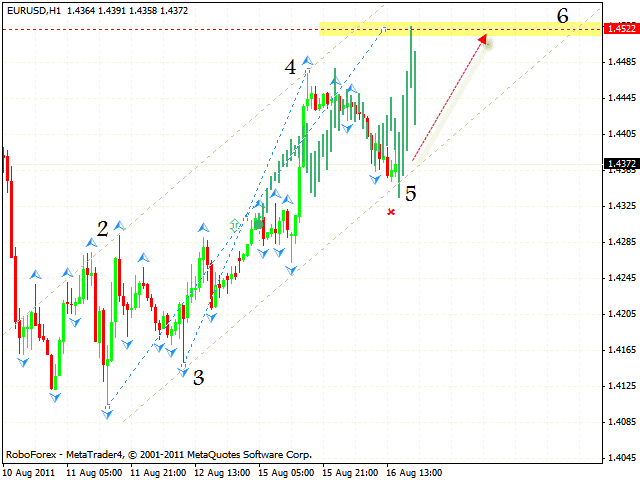Screen dimensions: 640x480
Task: Select the blue fractal arrow under the lowest candle
Action: point(107,412)
